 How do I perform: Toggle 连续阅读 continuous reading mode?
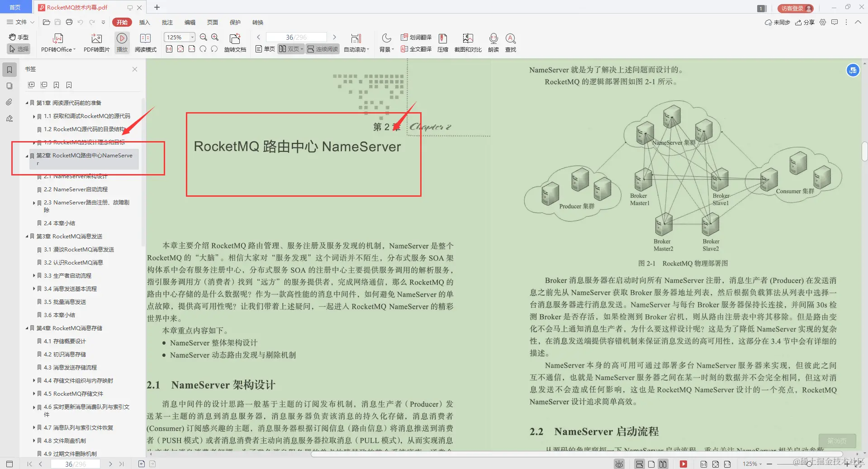point(322,49)
